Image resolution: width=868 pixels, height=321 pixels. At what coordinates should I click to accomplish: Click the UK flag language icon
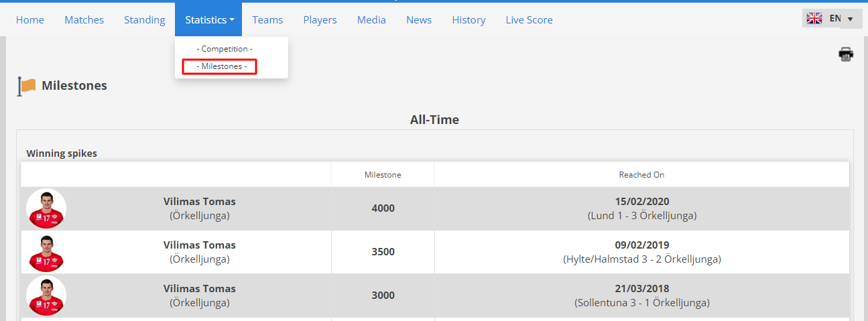click(814, 19)
